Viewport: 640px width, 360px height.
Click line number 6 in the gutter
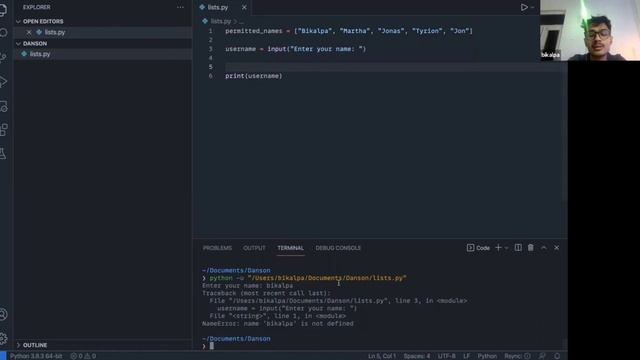(210, 76)
